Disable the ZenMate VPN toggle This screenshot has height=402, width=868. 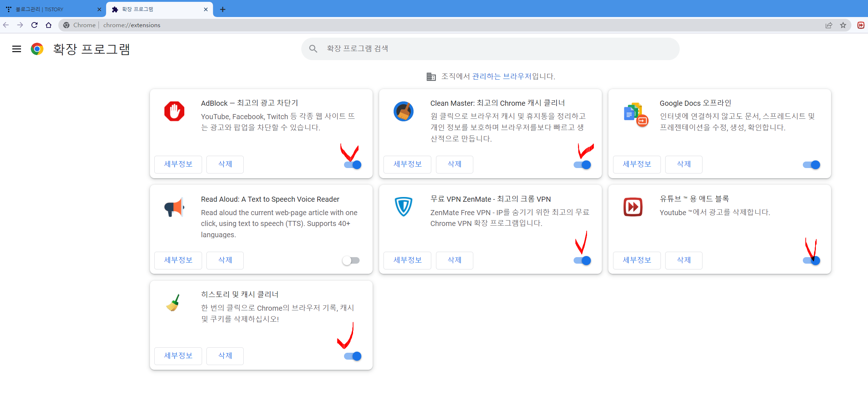[x=582, y=260]
